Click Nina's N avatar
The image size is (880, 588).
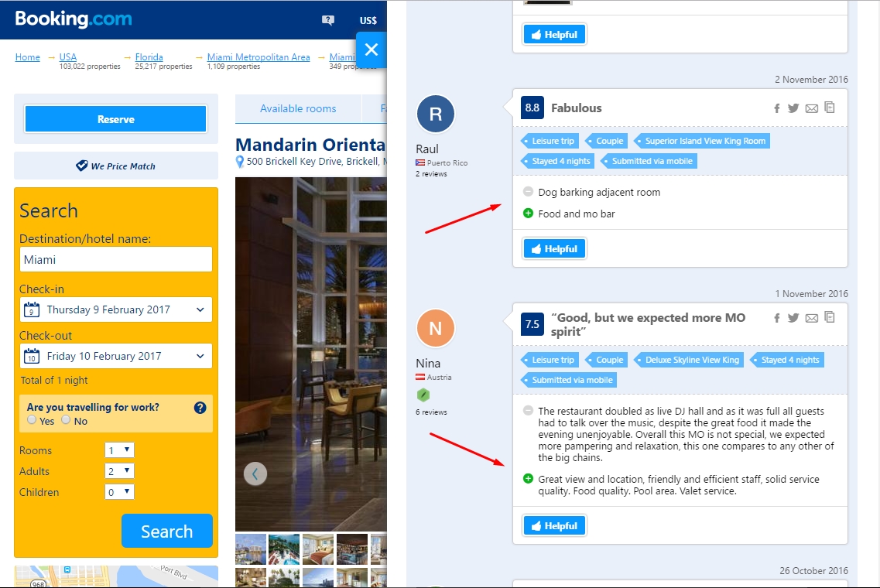pos(436,328)
